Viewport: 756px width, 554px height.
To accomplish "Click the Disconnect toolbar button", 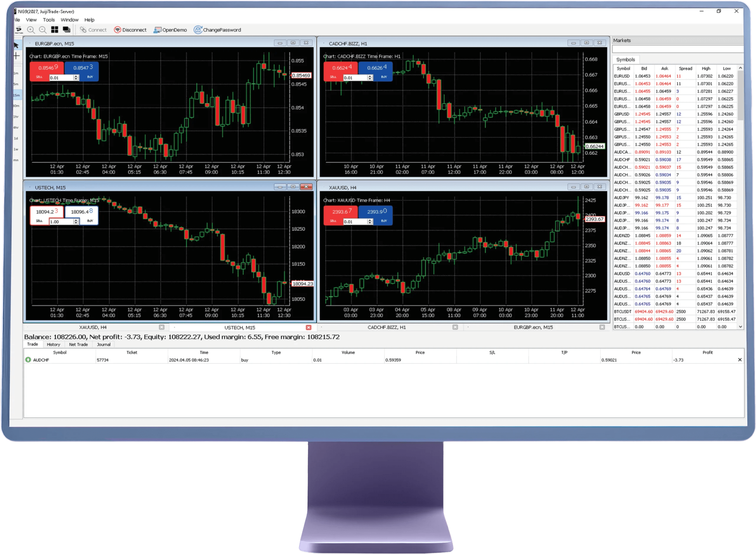I will [x=130, y=30].
